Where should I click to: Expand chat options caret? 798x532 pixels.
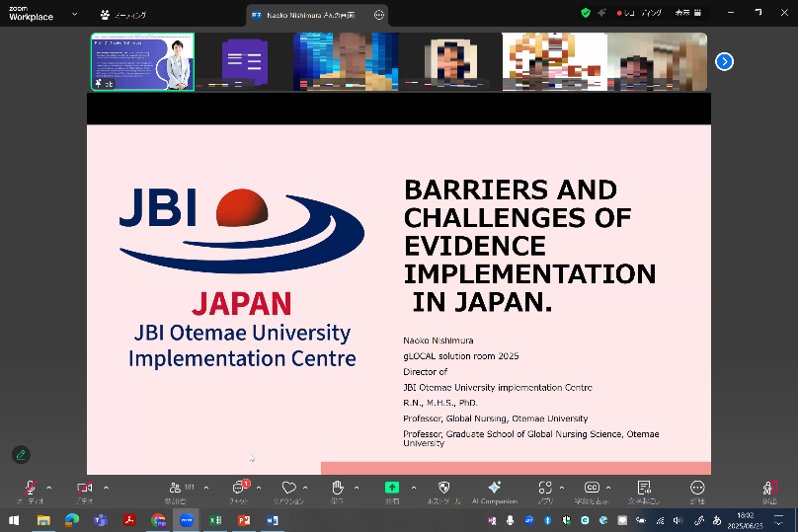[x=259, y=488]
